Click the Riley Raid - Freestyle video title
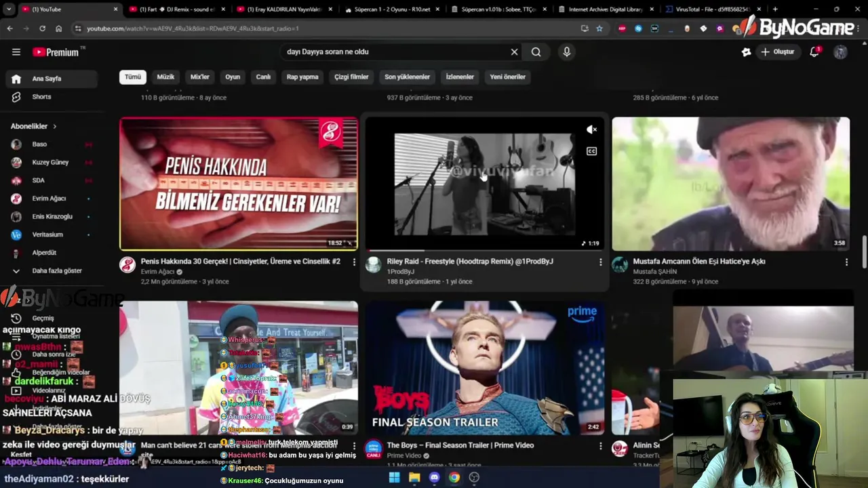 point(470,261)
